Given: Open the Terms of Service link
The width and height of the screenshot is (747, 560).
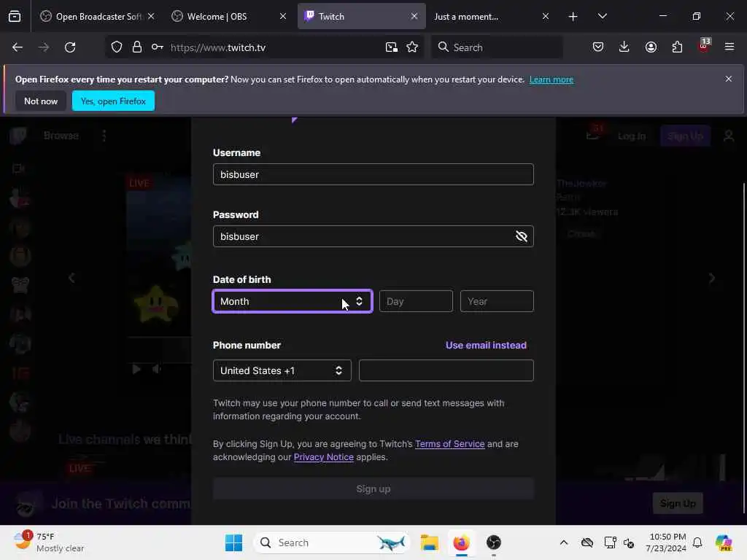Looking at the screenshot, I should tap(449, 444).
